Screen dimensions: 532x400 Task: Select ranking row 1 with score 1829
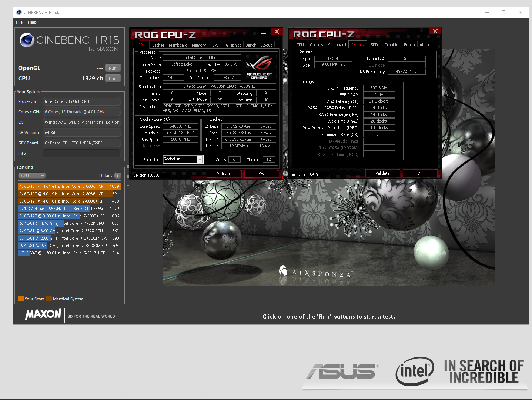[69, 186]
